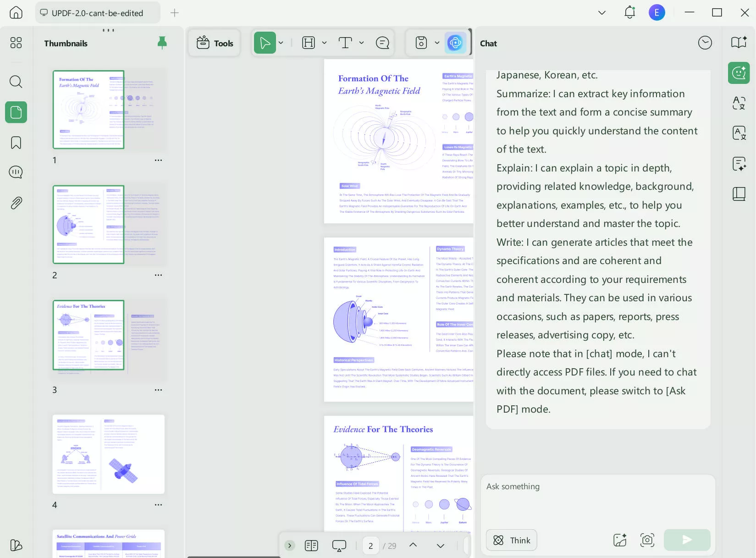Open the boxed translate icon in right sidebar
Image resolution: width=756 pixels, height=558 pixels.
[x=739, y=133]
